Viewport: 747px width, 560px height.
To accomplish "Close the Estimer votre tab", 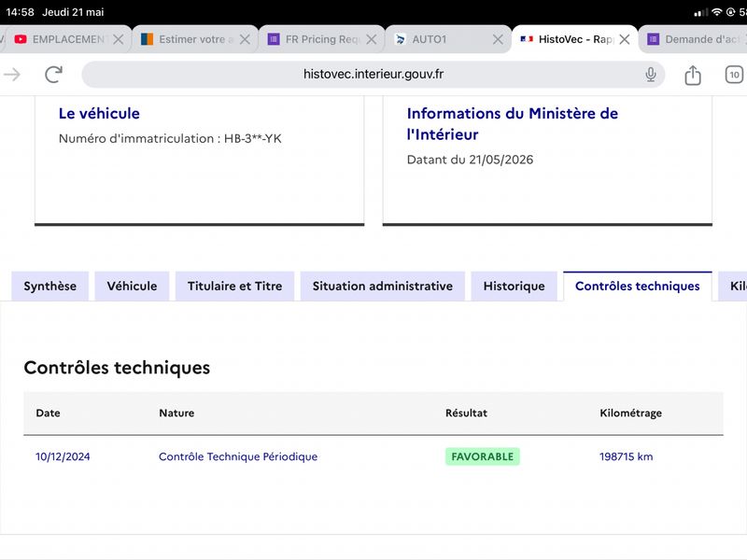I will tap(245, 39).
